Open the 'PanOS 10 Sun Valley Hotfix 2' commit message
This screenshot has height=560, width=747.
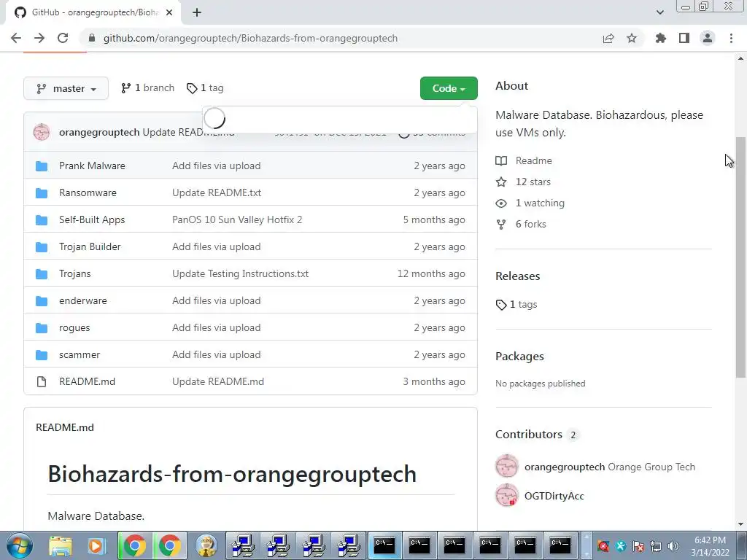(x=237, y=220)
